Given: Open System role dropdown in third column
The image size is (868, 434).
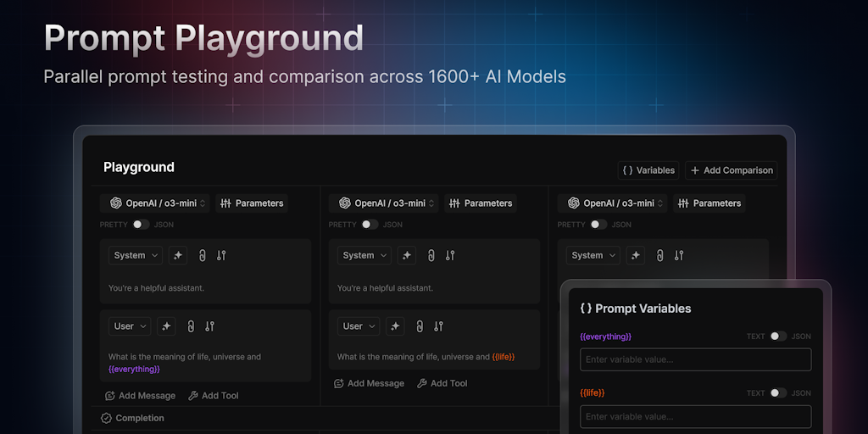Looking at the screenshot, I should tap(593, 255).
